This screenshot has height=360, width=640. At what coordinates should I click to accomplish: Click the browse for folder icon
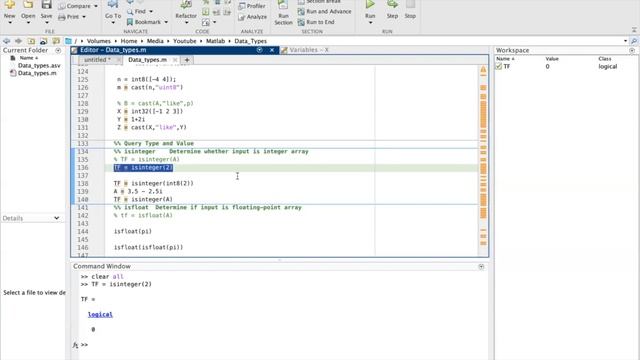tap(43, 41)
